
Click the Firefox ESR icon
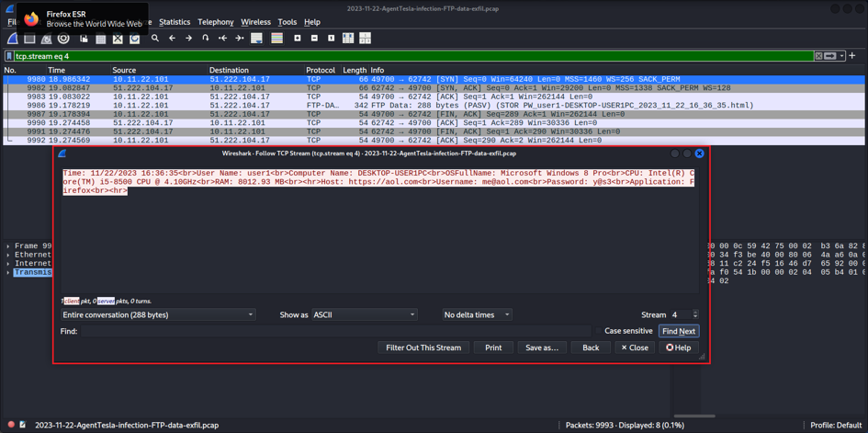coord(31,18)
